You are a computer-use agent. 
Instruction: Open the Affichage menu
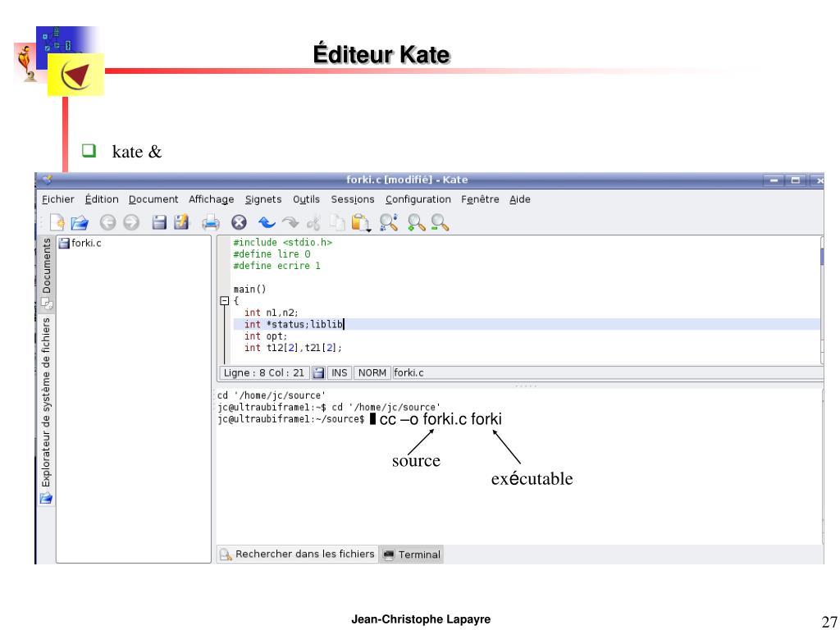(x=211, y=199)
